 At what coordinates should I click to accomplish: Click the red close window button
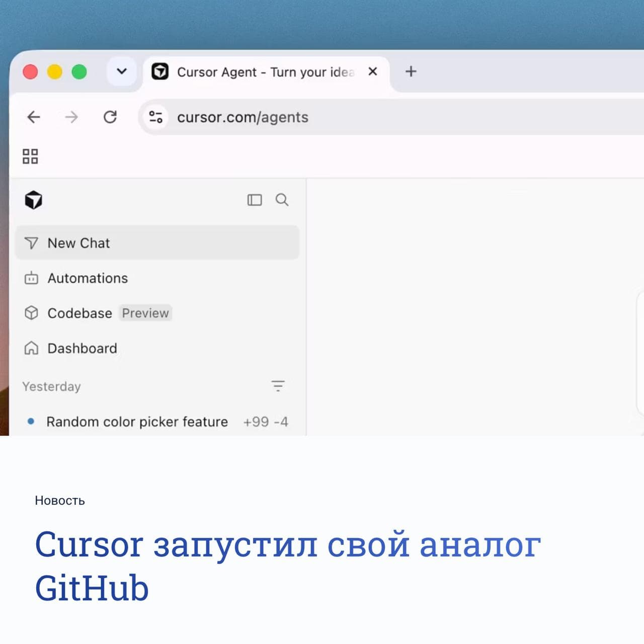pyautogui.click(x=30, y=72)
